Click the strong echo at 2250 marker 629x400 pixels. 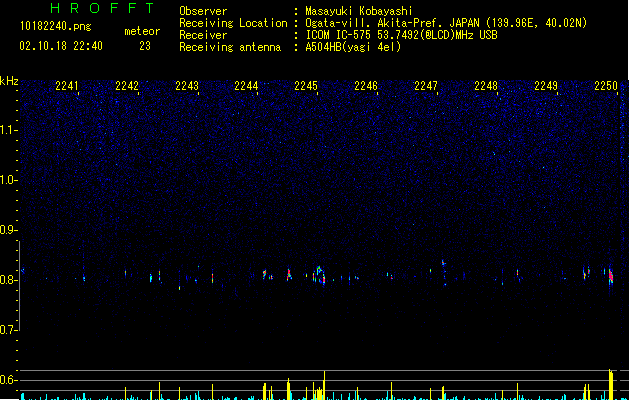(611, 276)
